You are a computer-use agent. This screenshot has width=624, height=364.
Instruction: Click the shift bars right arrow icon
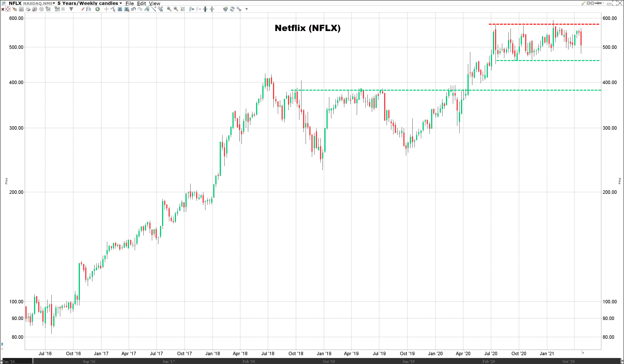pyautogui.click(x=192, y=9)
